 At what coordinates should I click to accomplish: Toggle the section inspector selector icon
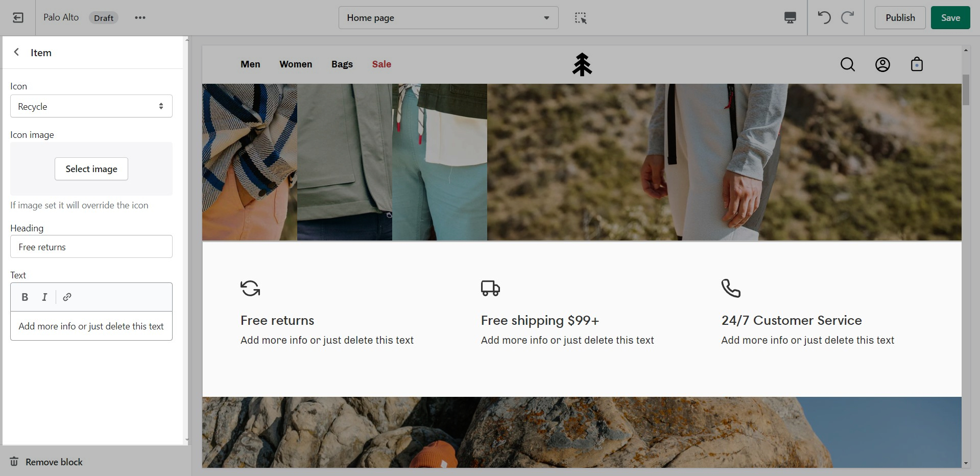coord(580,18)
